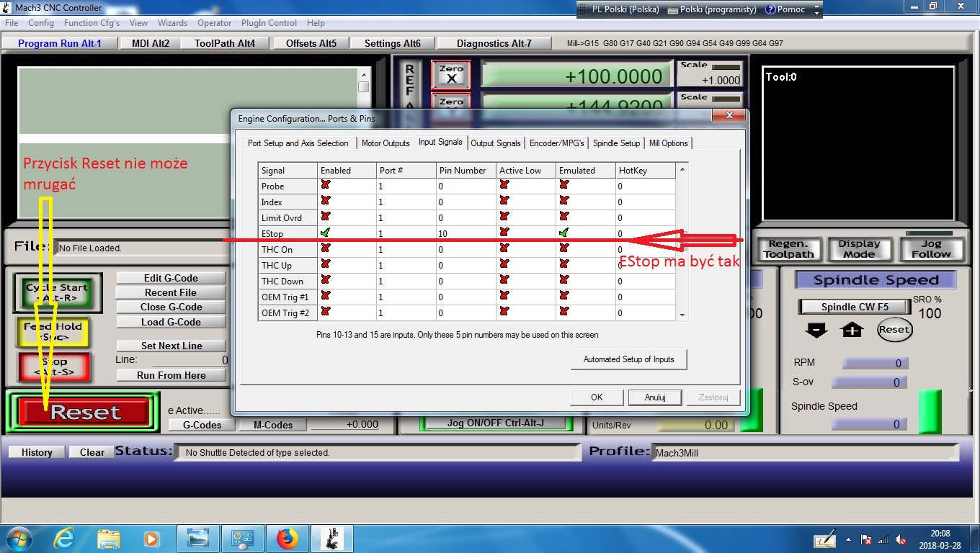
Task: Open Internet Explorer from taskbar
Action: point(65,539)
